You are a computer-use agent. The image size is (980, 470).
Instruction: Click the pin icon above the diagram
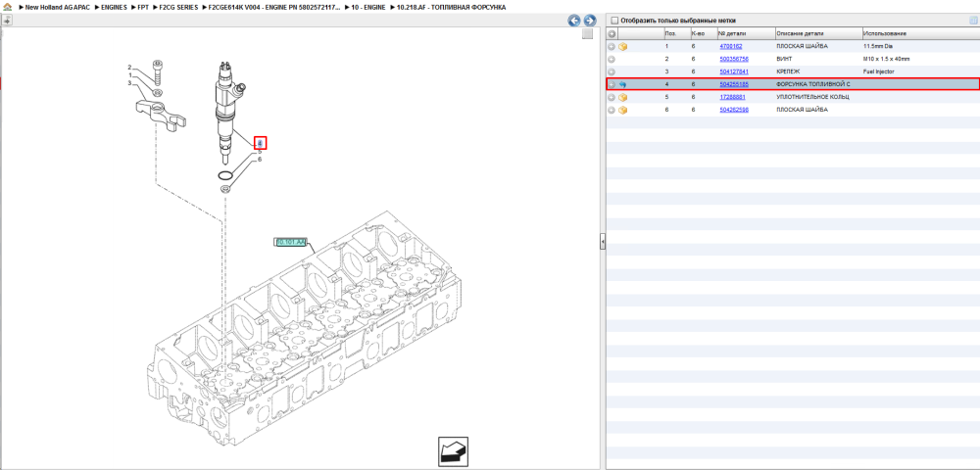(x=7, y=21)
